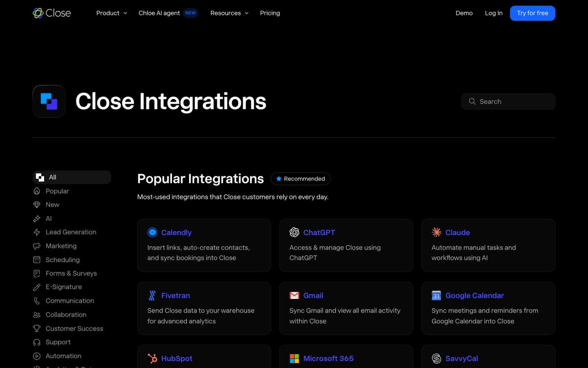The image size is (588, 368).
Task: Click the search magnifier icon
Action: point(472,102)
